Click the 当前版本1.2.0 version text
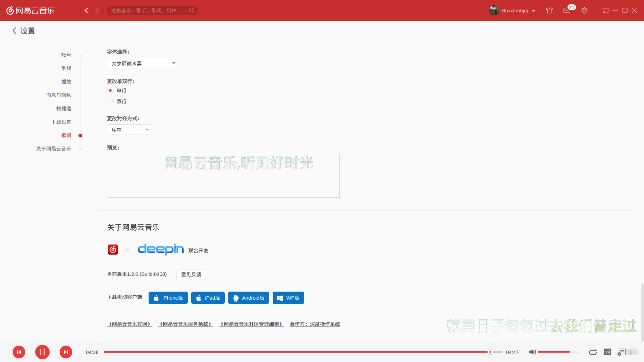The width and height of the screenshot is (644, 362). click(x=137, y=274)
